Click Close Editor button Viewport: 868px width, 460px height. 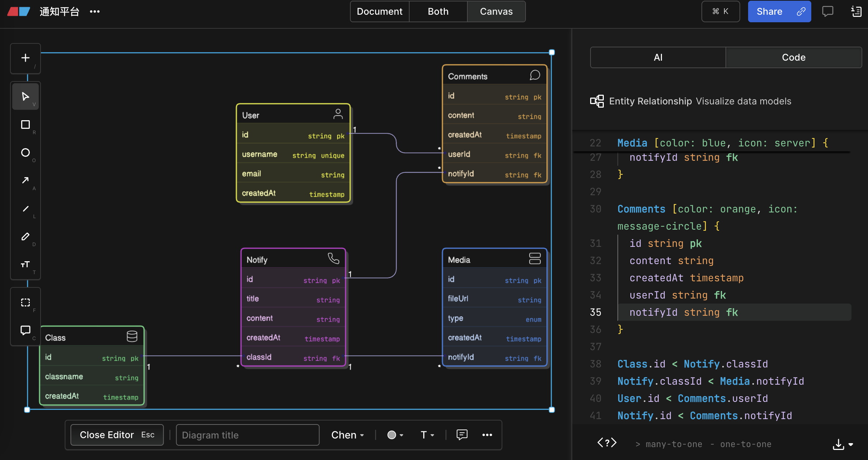[117, 435]
